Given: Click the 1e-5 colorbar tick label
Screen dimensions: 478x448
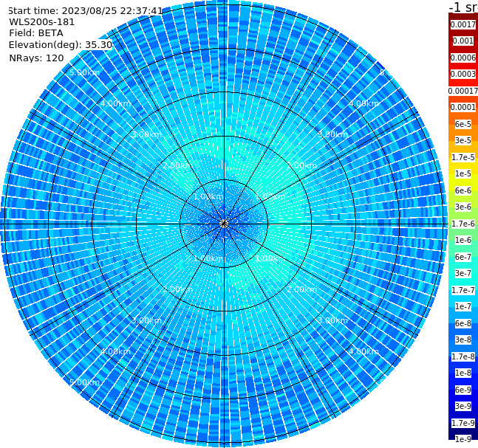Looking at the screenshot, I should tap(463, 173).
